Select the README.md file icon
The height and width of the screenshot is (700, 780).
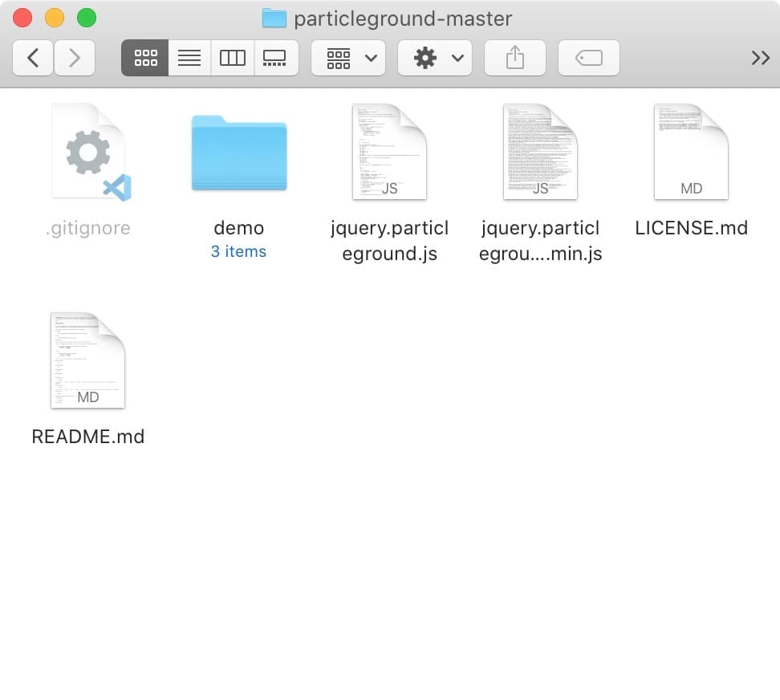click(87, 360)
